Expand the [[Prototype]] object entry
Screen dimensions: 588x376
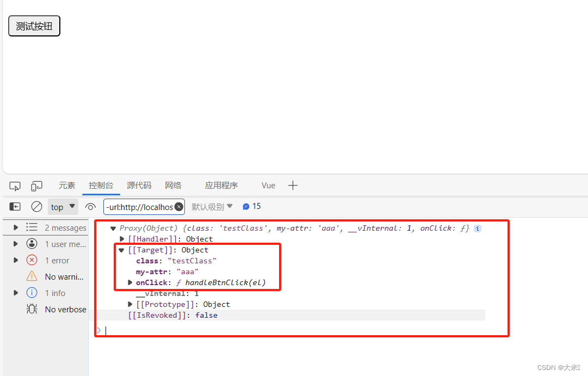pos(130,304)
